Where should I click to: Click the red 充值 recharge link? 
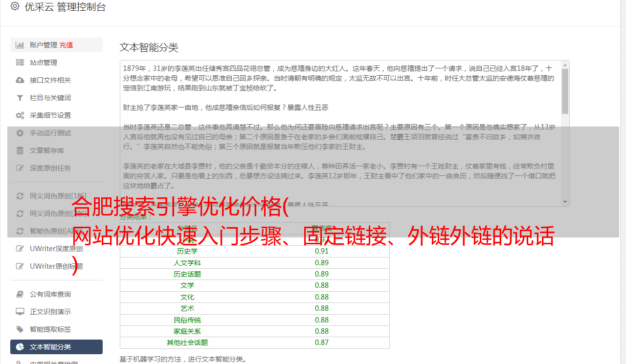66,45
